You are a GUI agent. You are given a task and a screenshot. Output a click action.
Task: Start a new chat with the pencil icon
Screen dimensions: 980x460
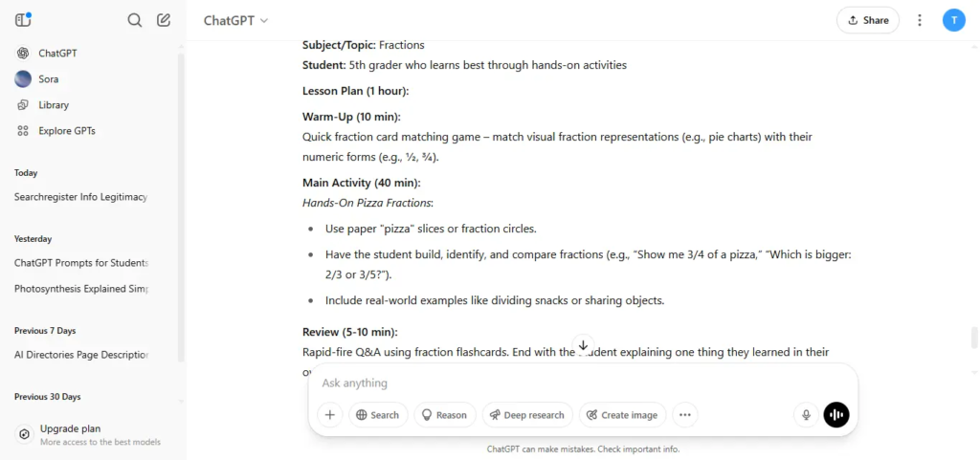(164, 20)
